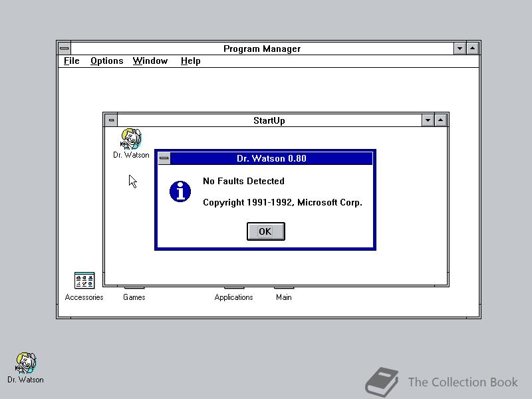The width and height of the screenshot is (532, 399).
Task: Maximize the Program Manager window
Action: coord(472,49)
